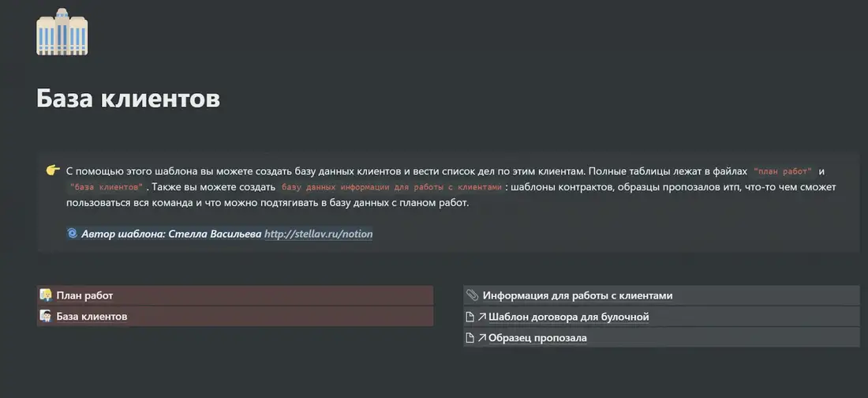The image size is (868, 398).
Task: Click document icon beside Шаблон договора
Action: click(470, 317)
